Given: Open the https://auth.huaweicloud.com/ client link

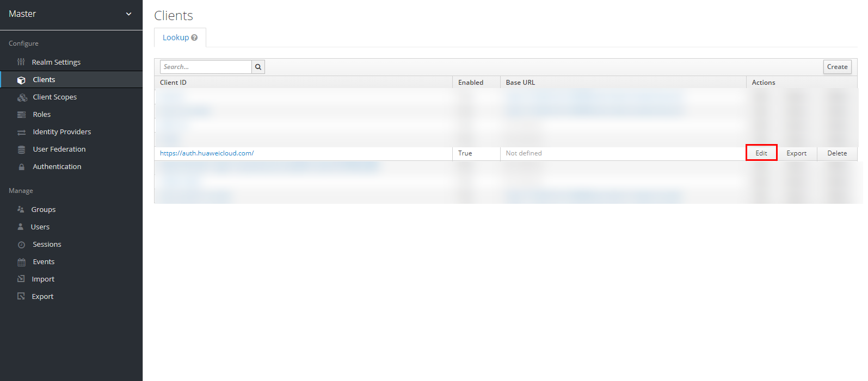Looking at the screenshot, I should coord(207,153).
